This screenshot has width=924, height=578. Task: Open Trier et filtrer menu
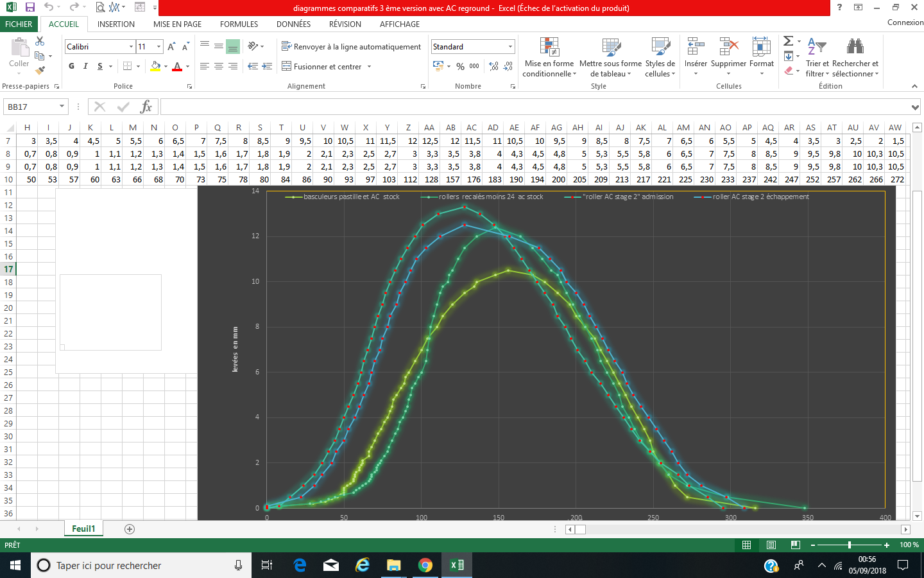(817, 57)
